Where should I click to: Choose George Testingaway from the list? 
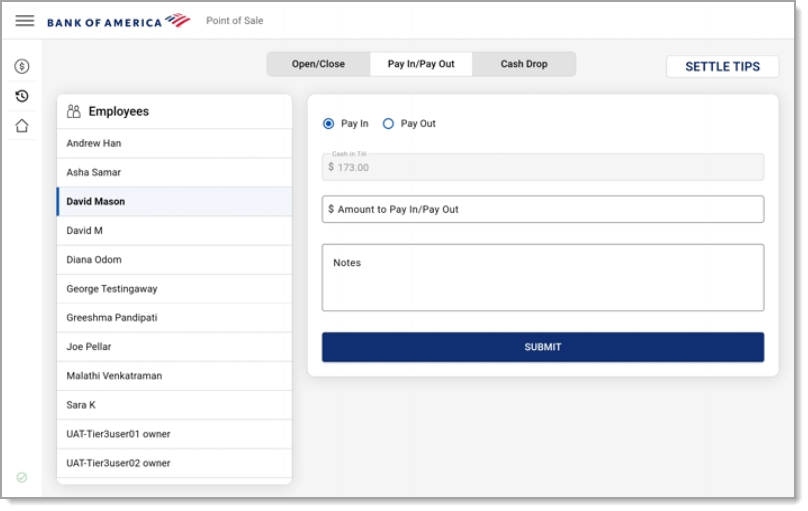coord(174,289)
